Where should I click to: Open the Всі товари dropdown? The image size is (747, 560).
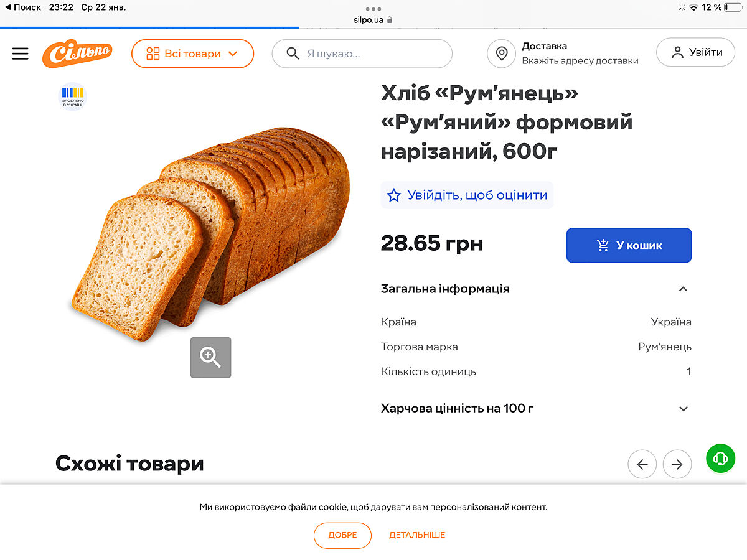click(192, 54)
